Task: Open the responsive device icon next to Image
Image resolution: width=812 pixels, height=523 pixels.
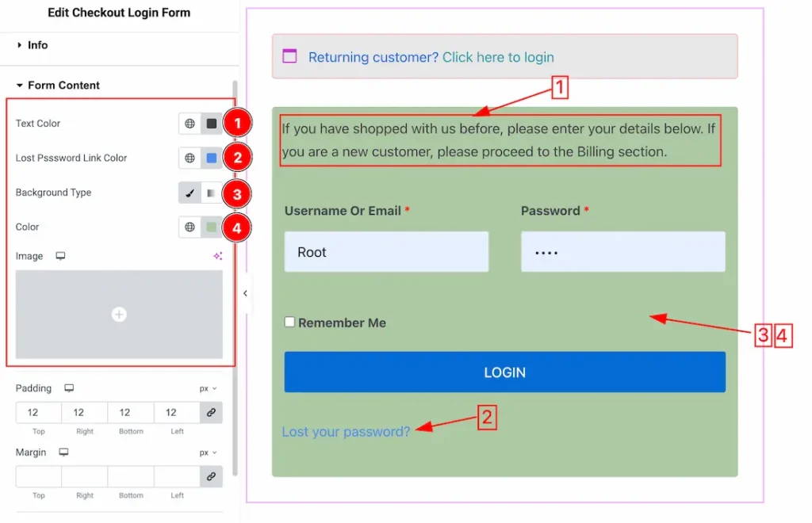Action: point(60,256)
